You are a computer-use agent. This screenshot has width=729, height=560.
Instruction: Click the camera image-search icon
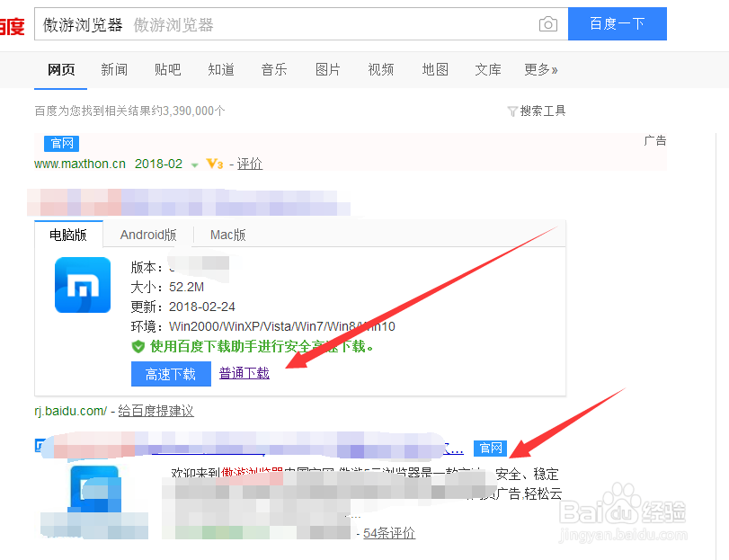548,24
